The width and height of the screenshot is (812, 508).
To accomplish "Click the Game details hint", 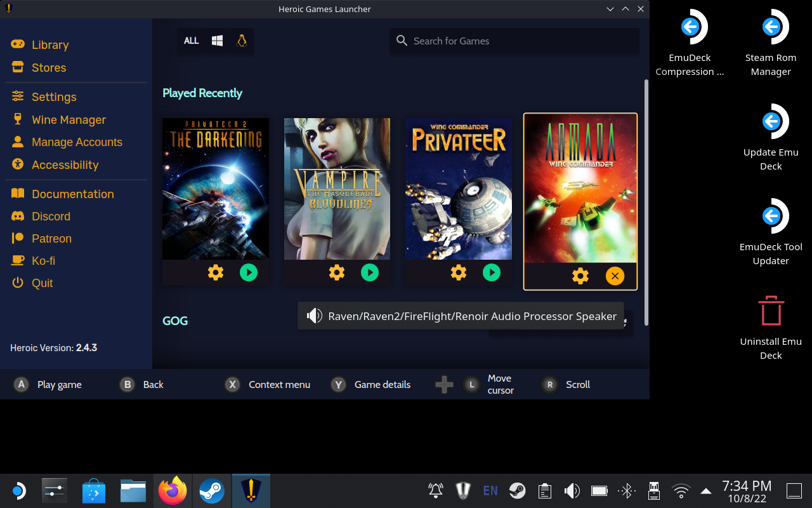I will [383, 384].
